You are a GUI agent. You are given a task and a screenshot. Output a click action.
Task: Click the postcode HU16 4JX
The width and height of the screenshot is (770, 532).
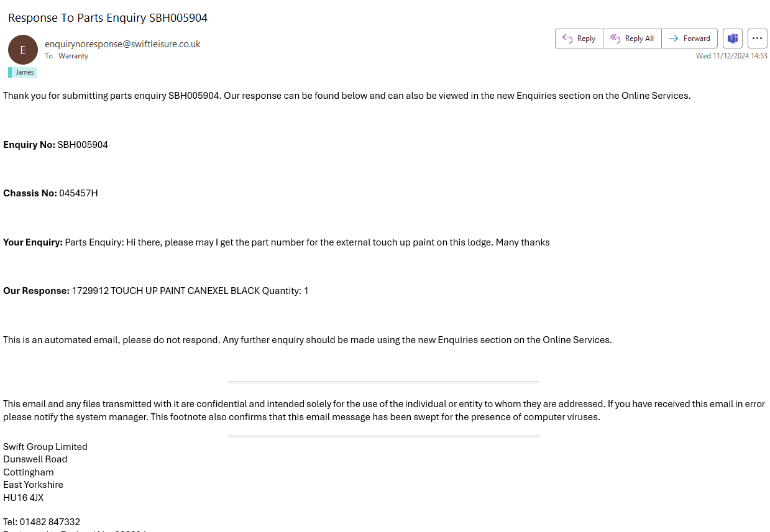click(x=24, y=498)
